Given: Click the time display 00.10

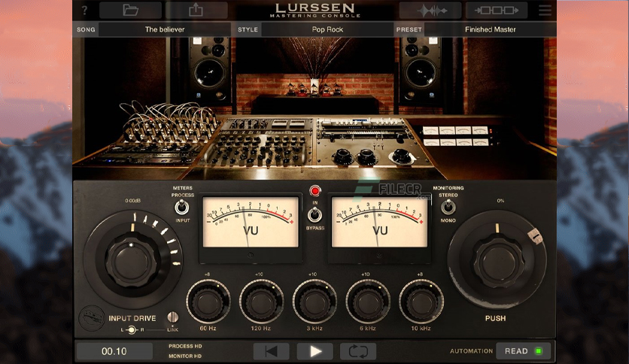Looking at the screenshot, I should click(x=114, y=351).
